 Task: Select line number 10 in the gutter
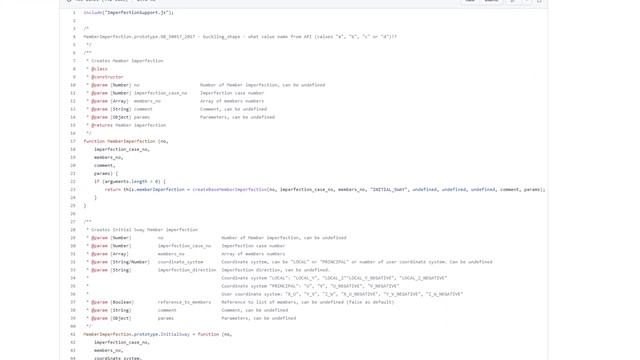pyautogui.click(x=73, y=85)
